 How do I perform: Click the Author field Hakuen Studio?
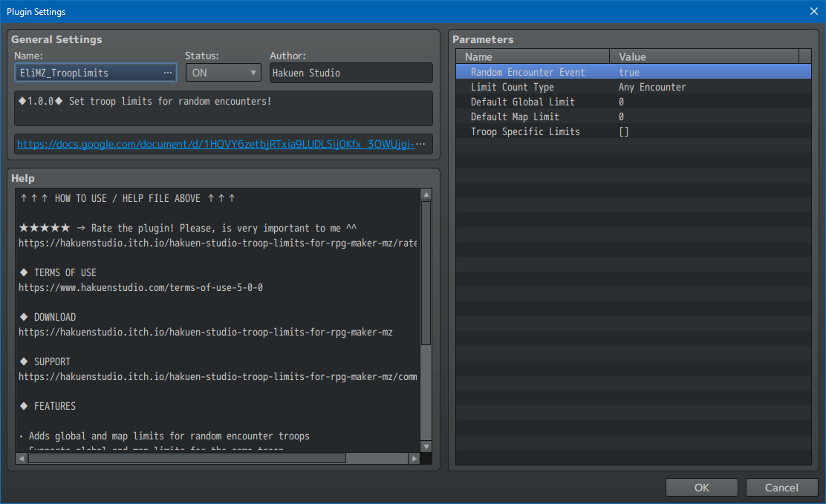click(x=351, y=73)
